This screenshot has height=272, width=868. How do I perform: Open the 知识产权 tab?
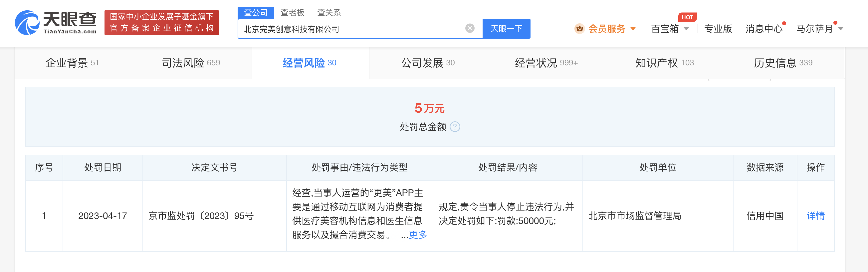(x=664, y=63)
